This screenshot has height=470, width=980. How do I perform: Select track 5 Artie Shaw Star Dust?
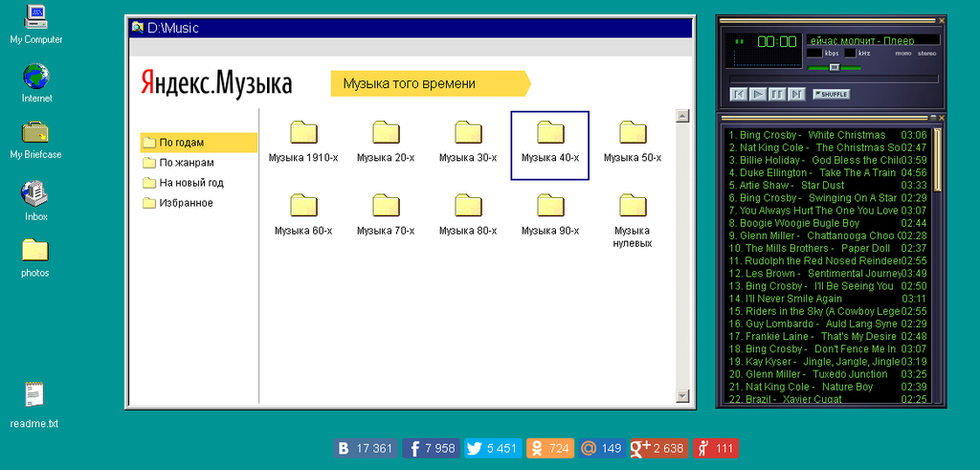click(828, 185)
